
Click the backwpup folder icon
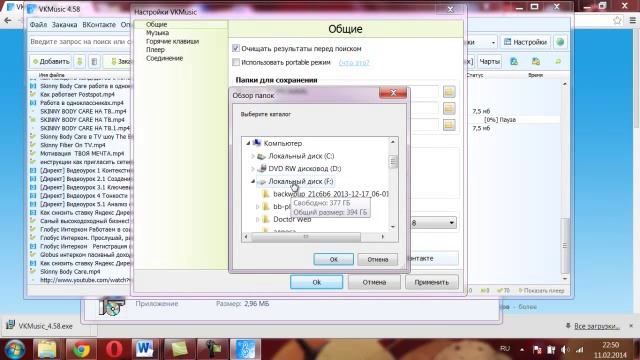coord(266,193)
